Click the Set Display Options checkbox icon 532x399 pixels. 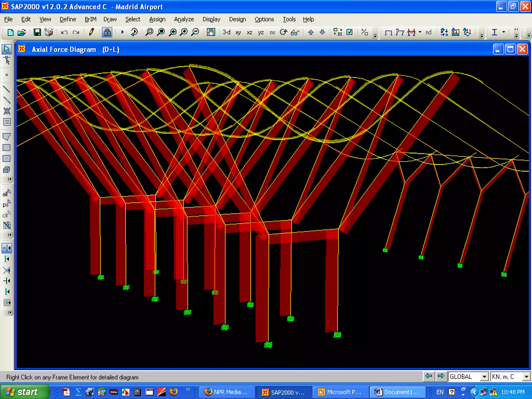350,32
